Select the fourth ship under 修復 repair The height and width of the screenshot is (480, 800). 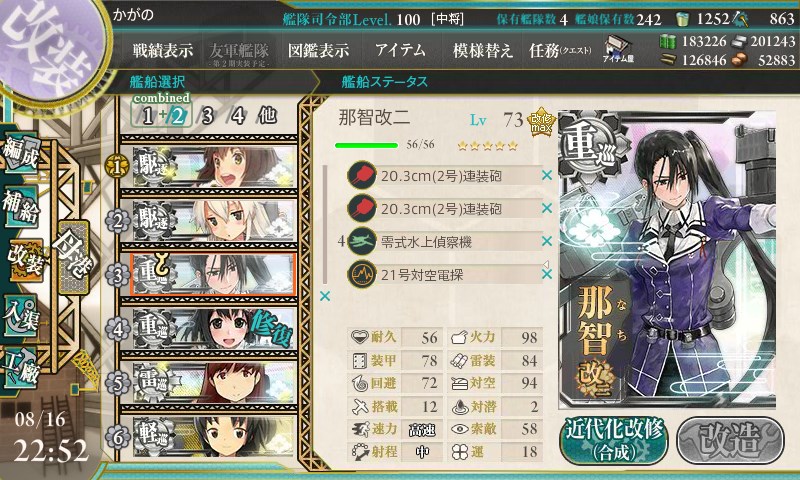pos(214,329)
